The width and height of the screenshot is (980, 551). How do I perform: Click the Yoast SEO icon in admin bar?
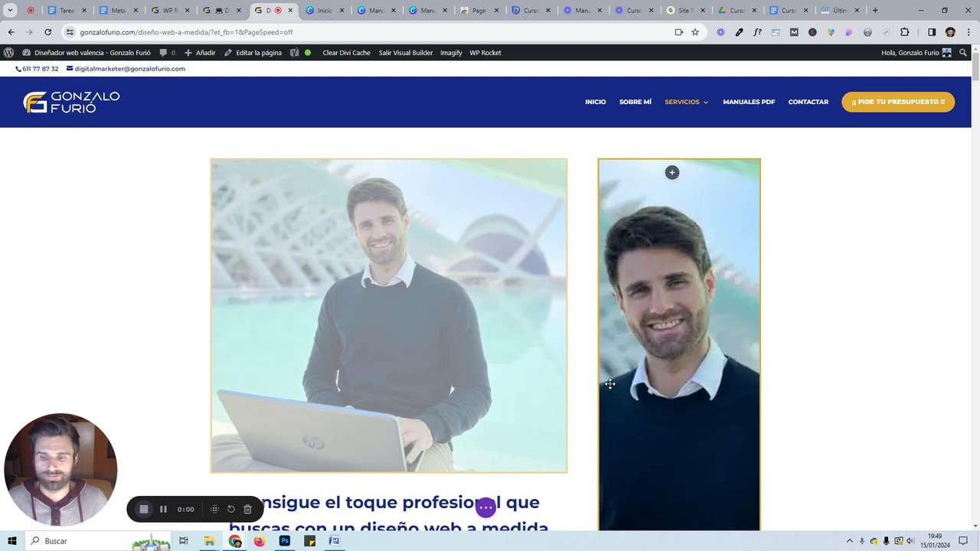[x=294, y=53]
